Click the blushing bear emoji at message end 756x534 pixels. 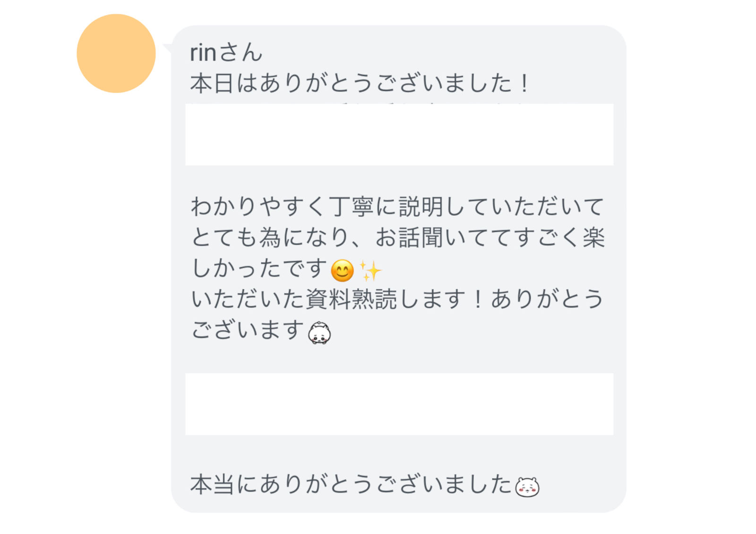527,487
